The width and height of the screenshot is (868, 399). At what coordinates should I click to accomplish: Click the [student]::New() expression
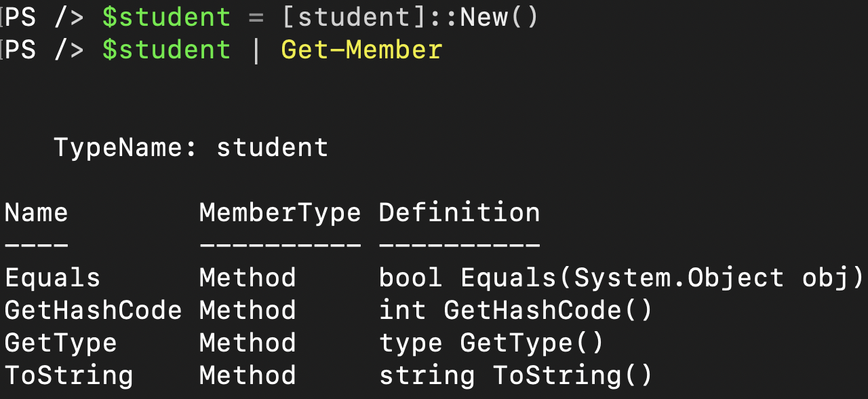410,18
